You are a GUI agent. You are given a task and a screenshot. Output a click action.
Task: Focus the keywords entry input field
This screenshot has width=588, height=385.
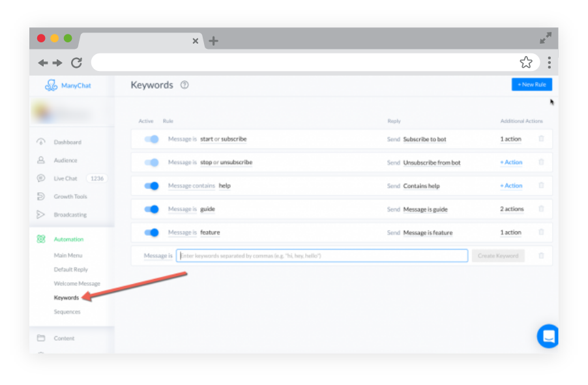point(322,255)
